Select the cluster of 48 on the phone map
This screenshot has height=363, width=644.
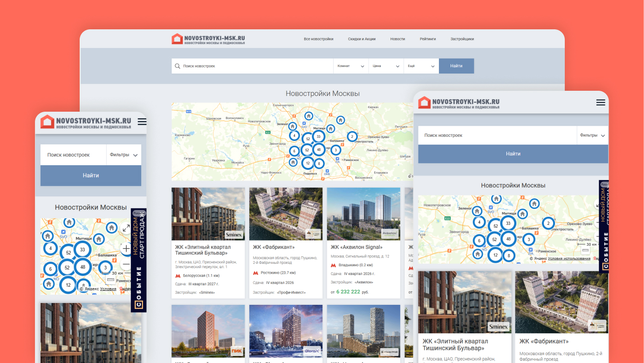tap(83, 267)
